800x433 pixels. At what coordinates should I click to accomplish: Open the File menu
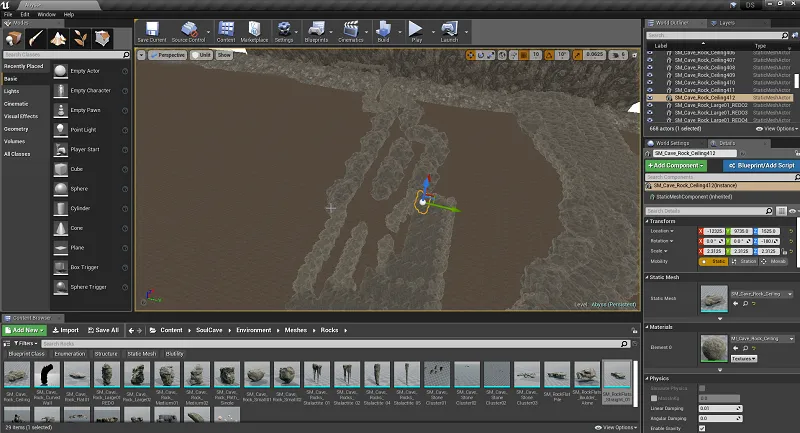click(8, 14)
